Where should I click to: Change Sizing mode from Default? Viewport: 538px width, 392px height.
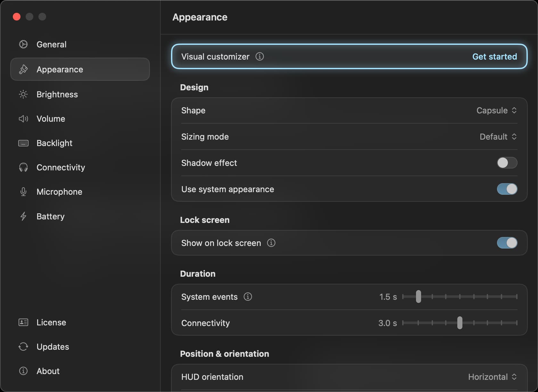pos(498,137)
